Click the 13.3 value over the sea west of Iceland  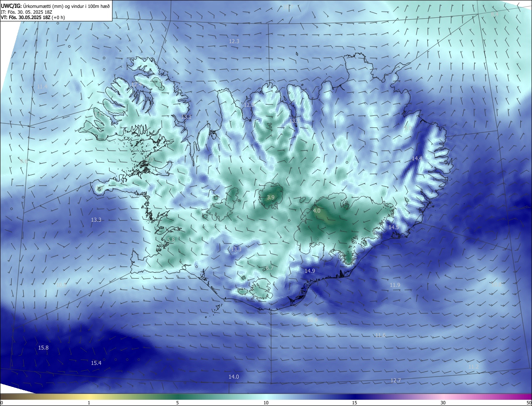pyautogui.click(x=96, y=220)
